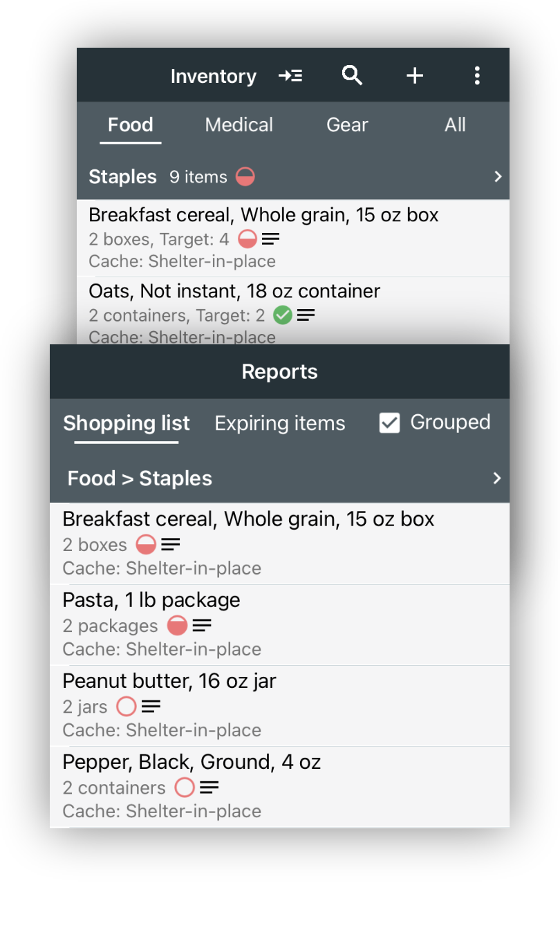Open inventory search magnifier
The height and width of the screenshot is (950, 560).
coord(353,75)
